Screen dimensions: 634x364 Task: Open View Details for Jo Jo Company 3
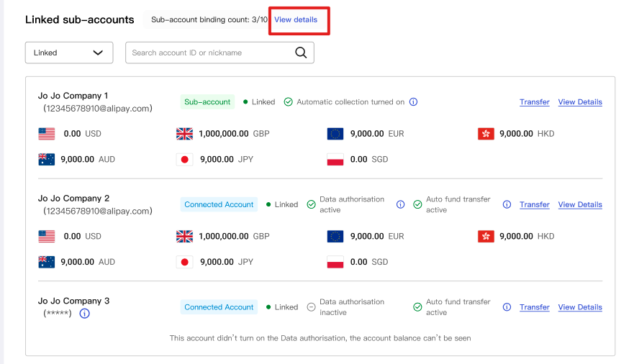(x=580, y=307)
